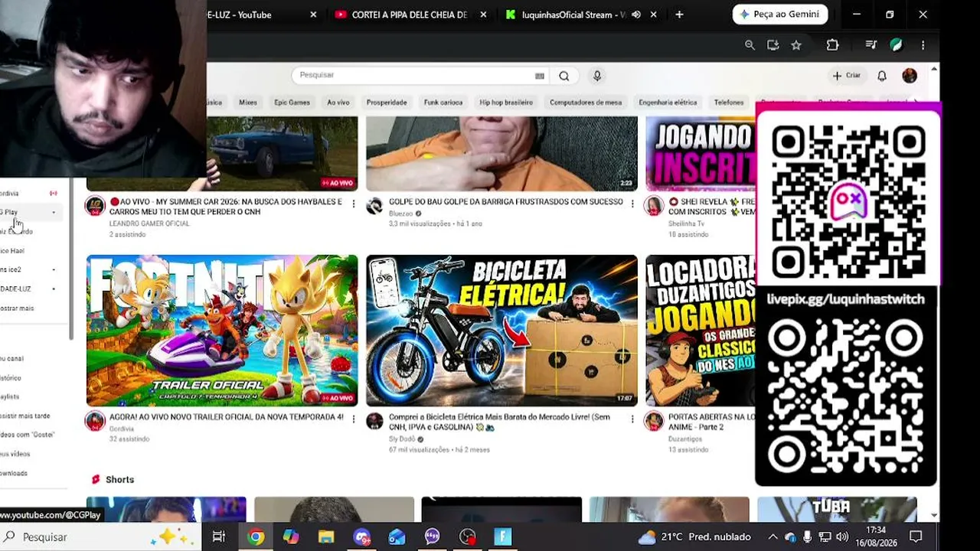Select the Ao vivo filter chip
This screenshot has width=980, height=551.
(338, 103)
